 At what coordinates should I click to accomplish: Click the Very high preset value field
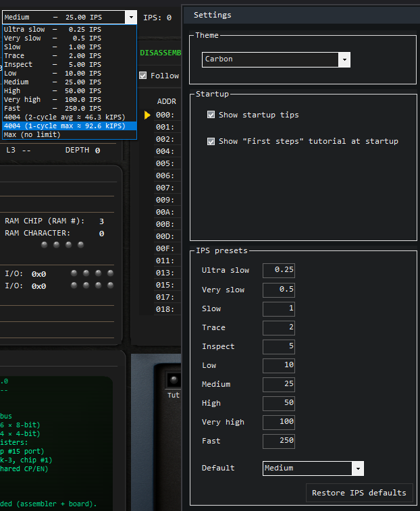(279, 422)
